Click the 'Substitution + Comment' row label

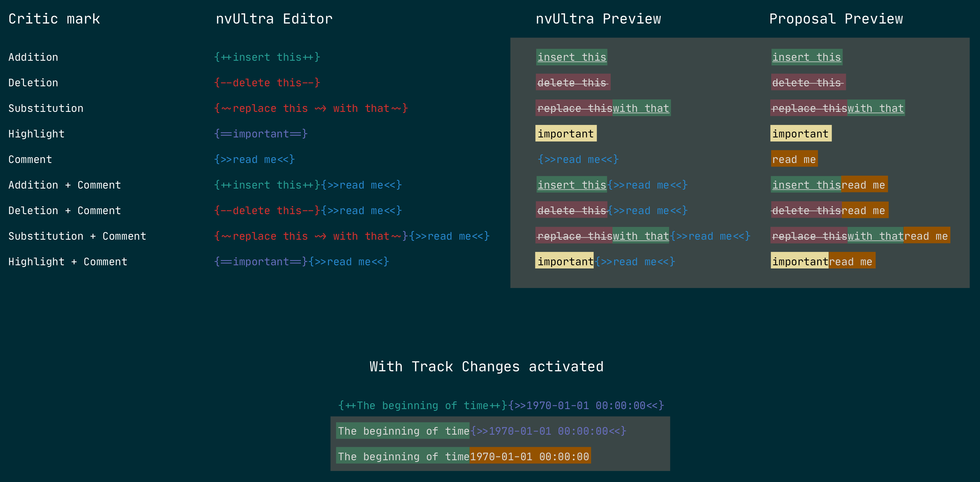tap(77, 236)
